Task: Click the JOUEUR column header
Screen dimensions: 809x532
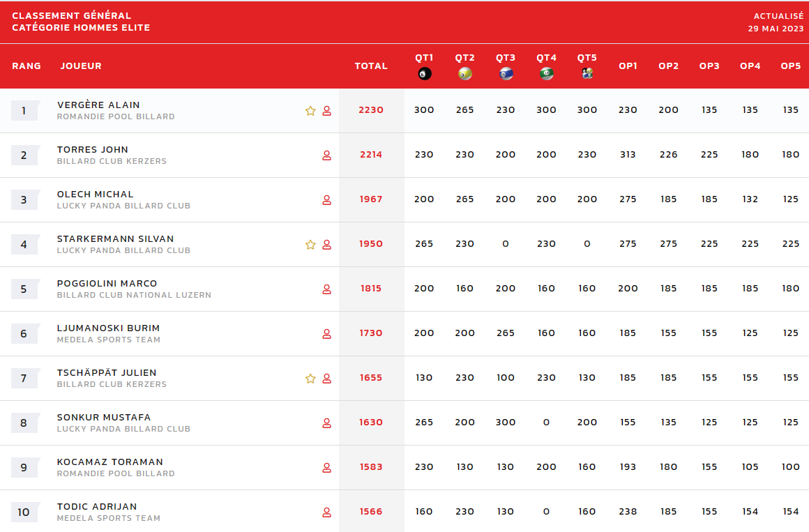Action: coord(81,66)
